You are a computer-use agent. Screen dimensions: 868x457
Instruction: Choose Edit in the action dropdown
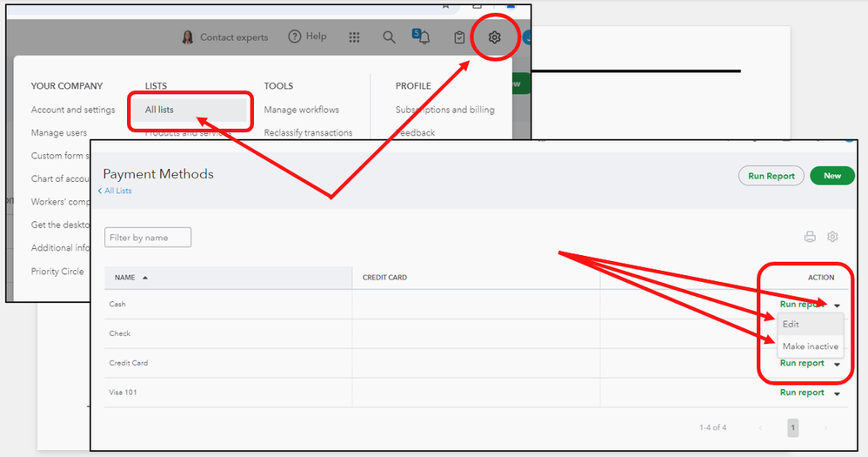coord(811,324)
